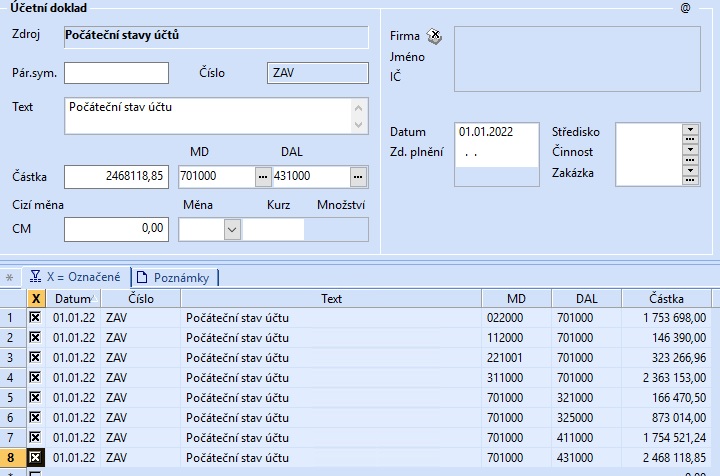Image resolution: width=720 pixels, height=476 pixels.
Task: Open the DAL account lookup ellipsis button
Action: tap(359, 177)
